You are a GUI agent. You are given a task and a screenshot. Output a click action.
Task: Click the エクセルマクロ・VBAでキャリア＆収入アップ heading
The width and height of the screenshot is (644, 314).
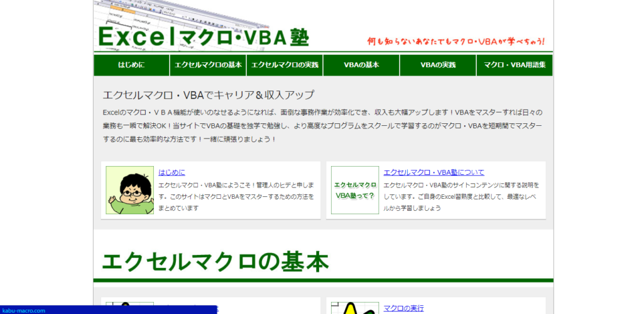[x=208, y=95]
